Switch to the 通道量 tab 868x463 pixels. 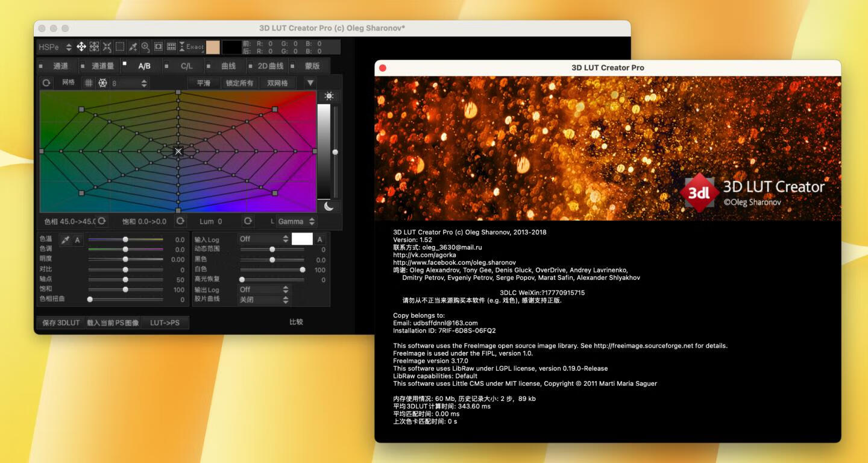[x=103, y=66]
